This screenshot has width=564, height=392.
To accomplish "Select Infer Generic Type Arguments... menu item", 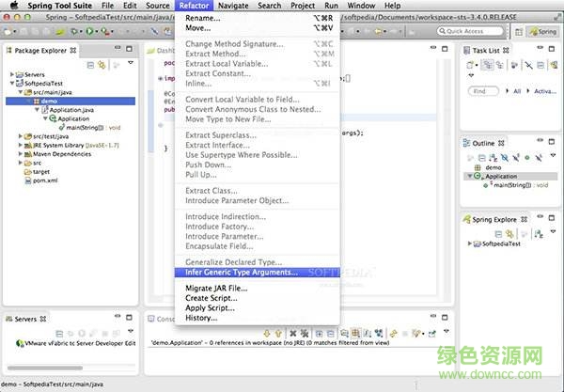I will 258,273.
